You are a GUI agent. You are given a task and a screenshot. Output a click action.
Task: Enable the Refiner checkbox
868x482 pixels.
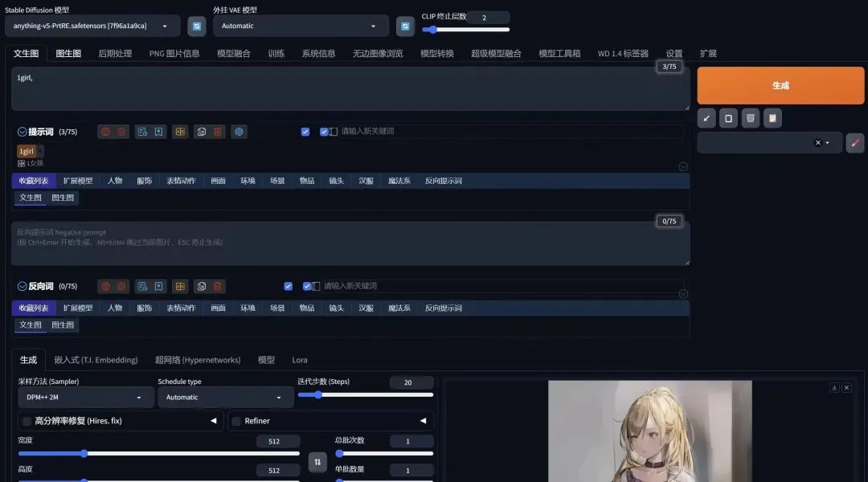236,421
